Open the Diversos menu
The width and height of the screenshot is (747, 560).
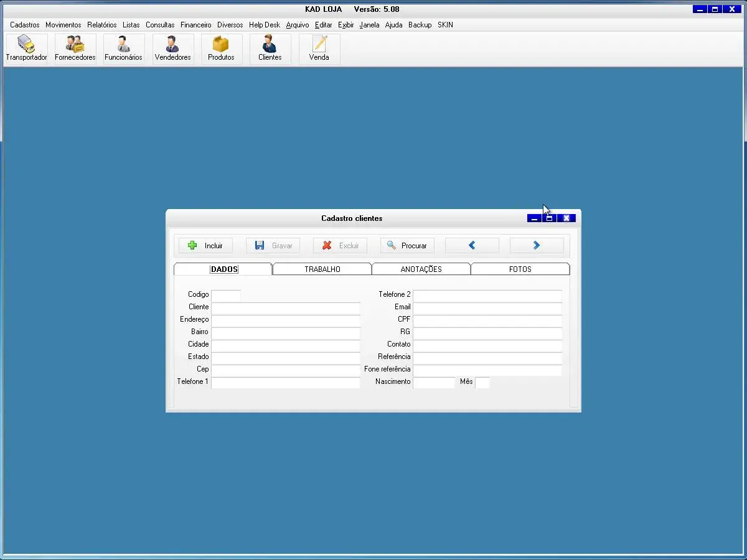click(230, 25)
